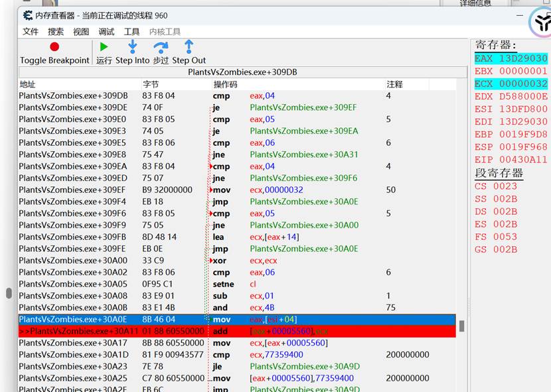Click the 地址 column header
The image size is (551, 392).
point(80,84)
